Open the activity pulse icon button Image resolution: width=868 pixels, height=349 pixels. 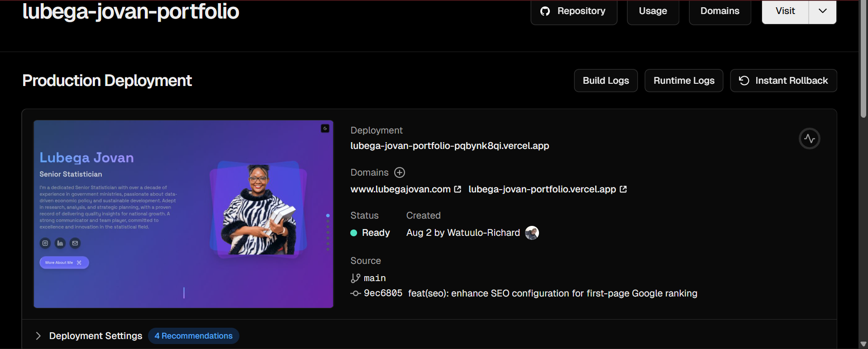[809, 139]
